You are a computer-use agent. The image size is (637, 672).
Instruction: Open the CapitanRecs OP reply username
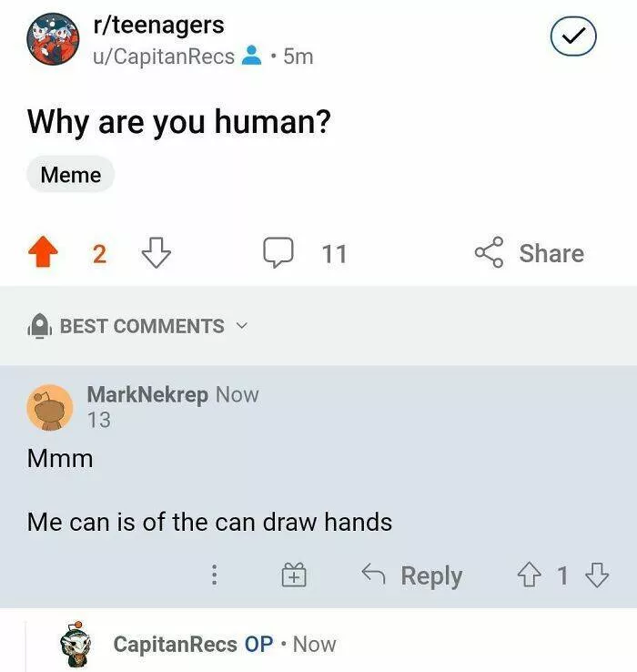coord(175,645)
